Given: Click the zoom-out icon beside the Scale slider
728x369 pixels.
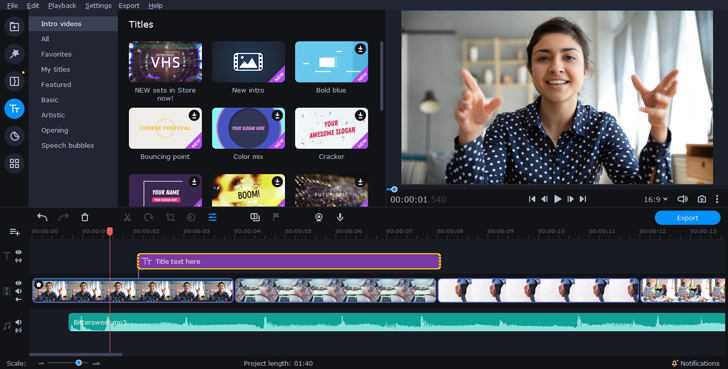Looking at the screenshot, I should pos(41,363).
